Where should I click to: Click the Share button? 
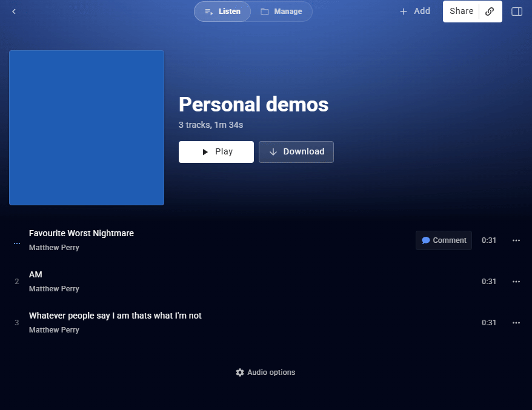click(x=461, y=11)
